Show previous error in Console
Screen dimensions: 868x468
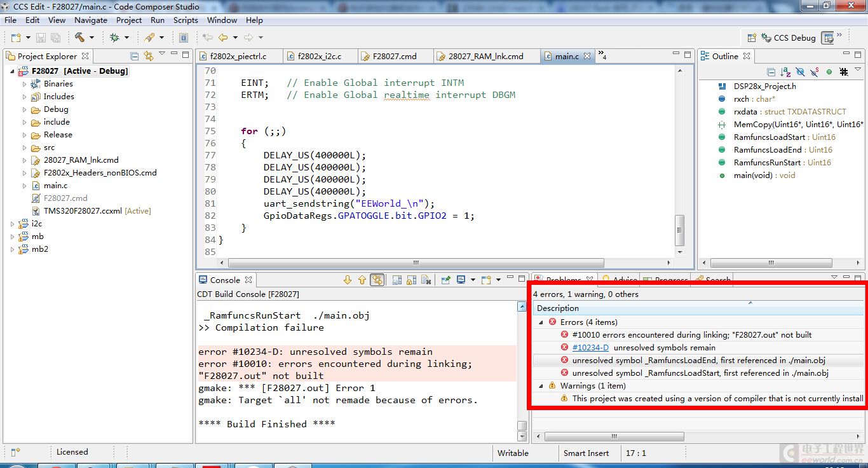[362, 280]
